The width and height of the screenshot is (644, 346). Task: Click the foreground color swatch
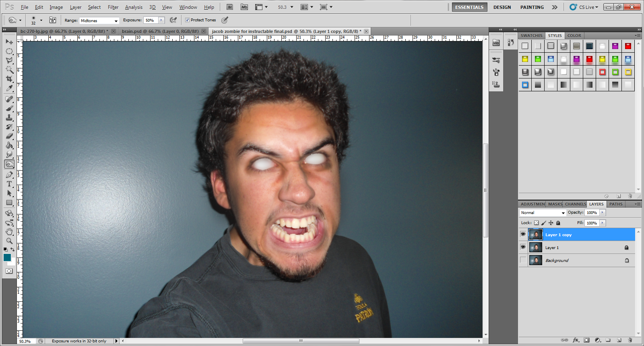(7, 257)
